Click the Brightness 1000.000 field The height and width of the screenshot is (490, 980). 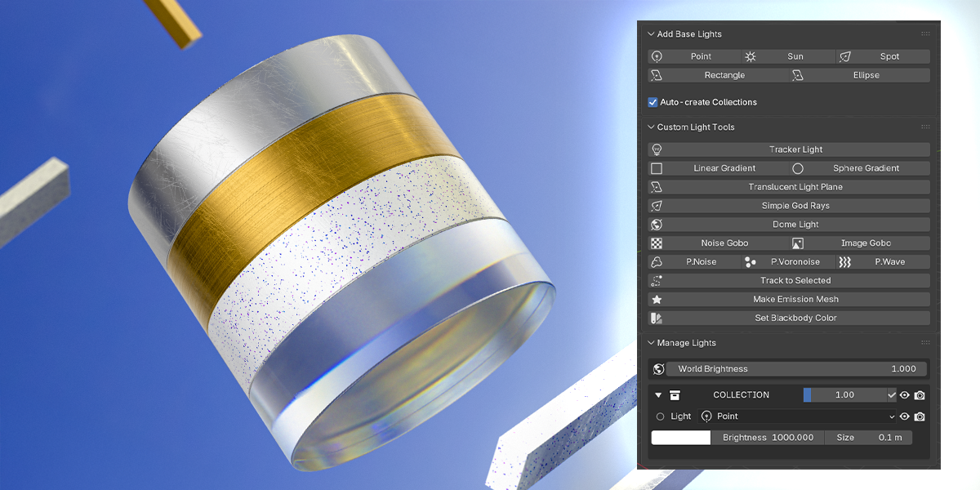768,438
